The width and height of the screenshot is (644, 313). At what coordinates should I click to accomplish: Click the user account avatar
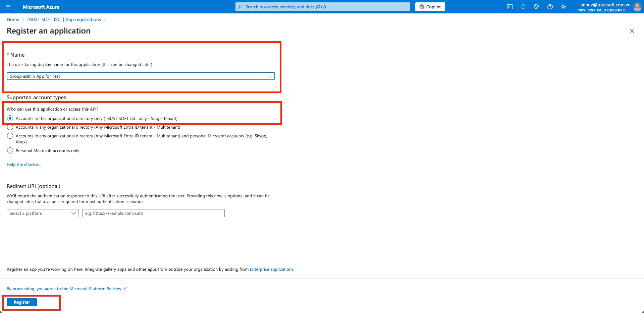click(637, 7)
